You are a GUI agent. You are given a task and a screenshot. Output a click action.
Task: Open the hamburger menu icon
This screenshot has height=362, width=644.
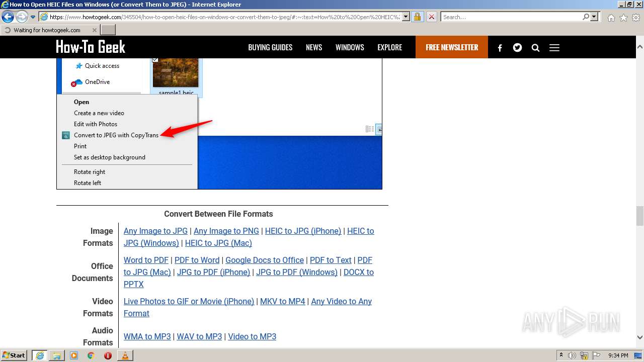pyautogui.click(x=554, y=48)
